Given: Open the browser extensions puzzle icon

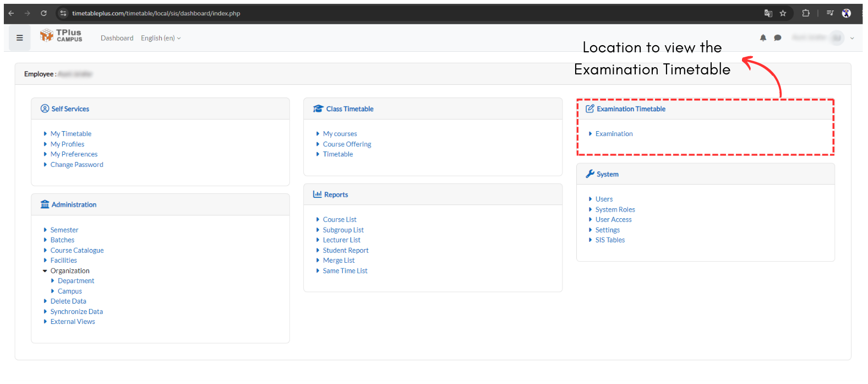Looking at the screenshot, I should click(x=806, y=13).
